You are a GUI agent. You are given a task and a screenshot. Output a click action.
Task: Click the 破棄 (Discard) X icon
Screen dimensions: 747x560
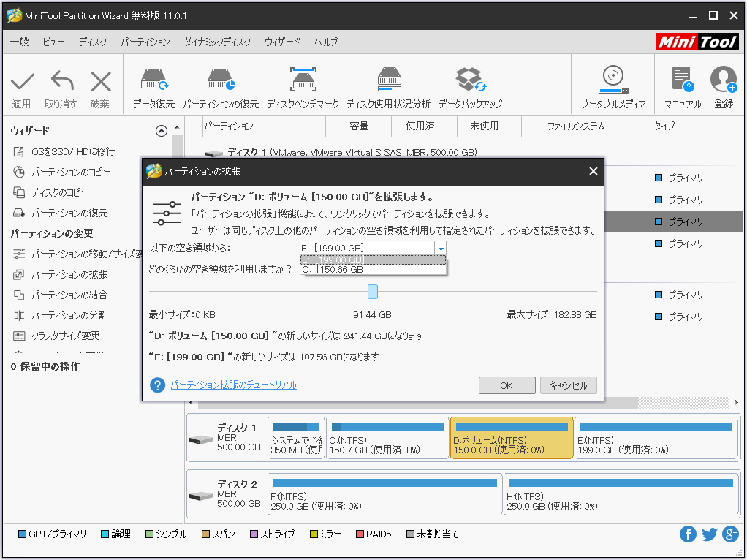click(100, 80)
